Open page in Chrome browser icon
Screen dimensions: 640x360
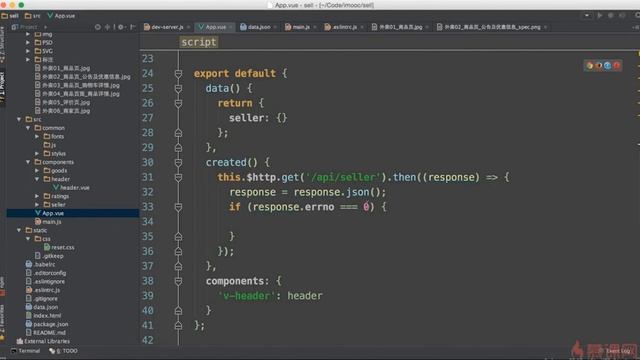[x=590, y=65]
